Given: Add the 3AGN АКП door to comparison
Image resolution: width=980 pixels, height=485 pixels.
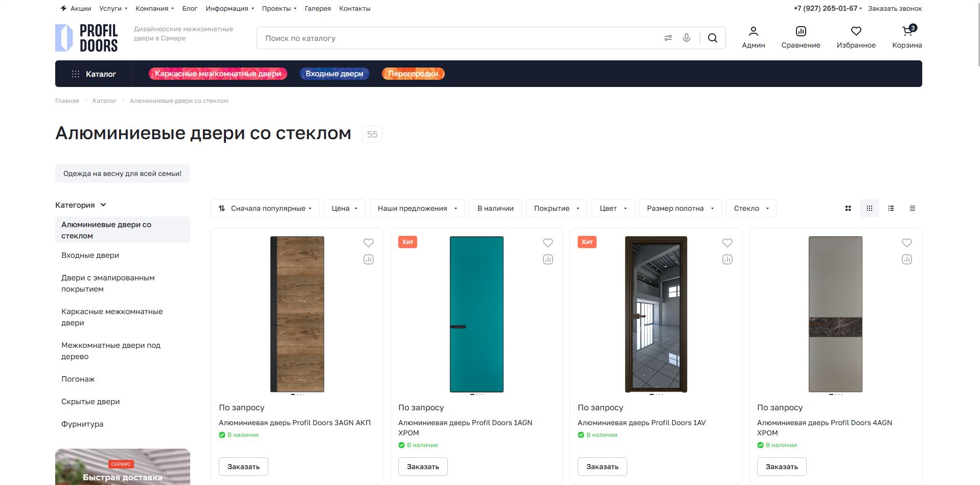Looking at the screenshot, I should pyautogui.click(x=369, y=259).
